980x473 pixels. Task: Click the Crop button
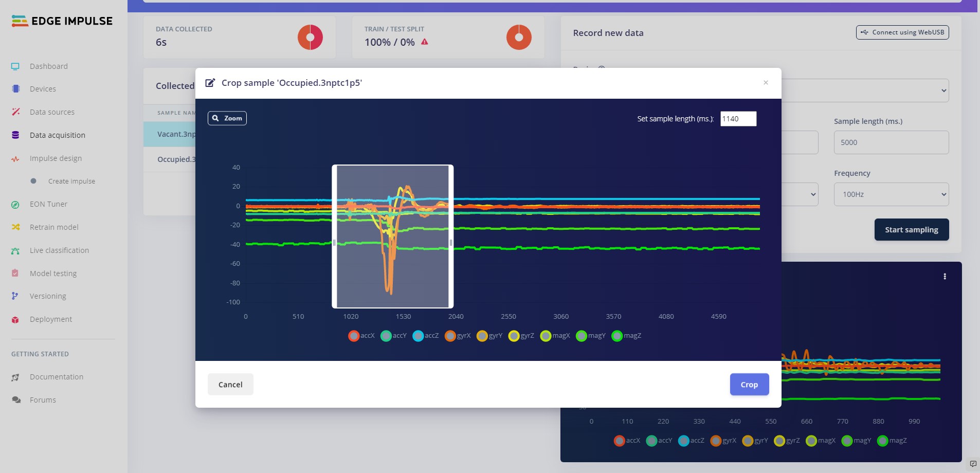click(x=749, y=385)
